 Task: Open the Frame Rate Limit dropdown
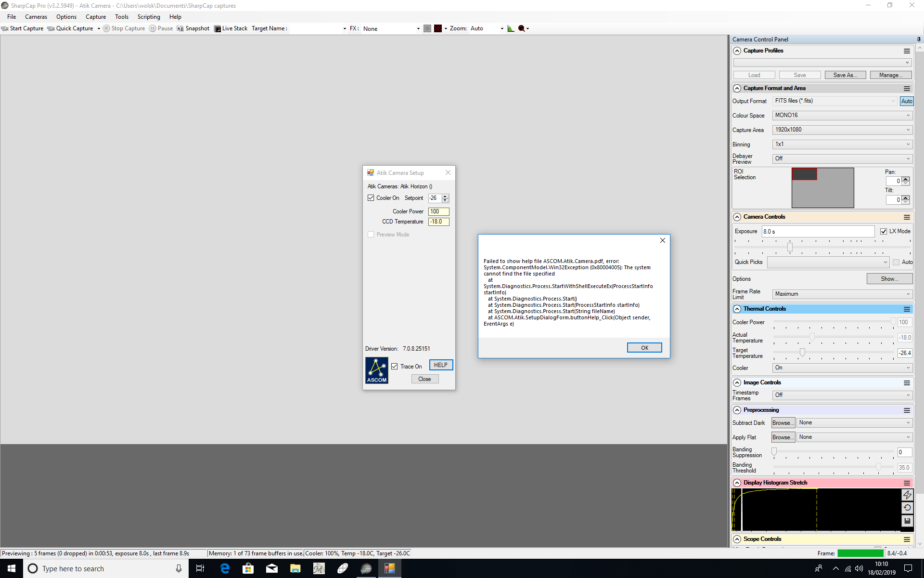click(x=842, y=294)
